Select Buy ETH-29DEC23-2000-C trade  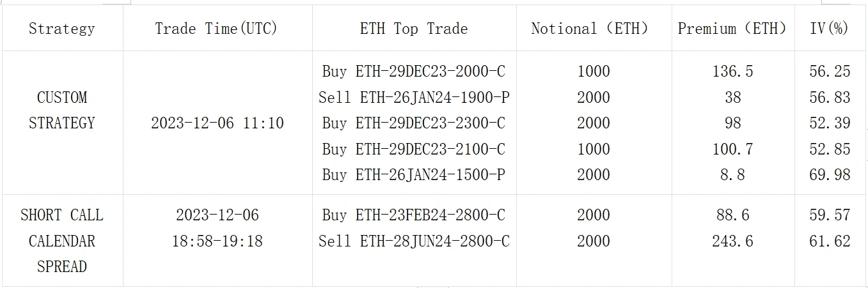[414, 72]
